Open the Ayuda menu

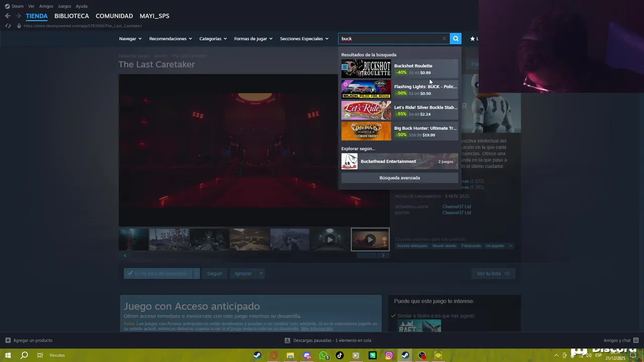point(82,6)
